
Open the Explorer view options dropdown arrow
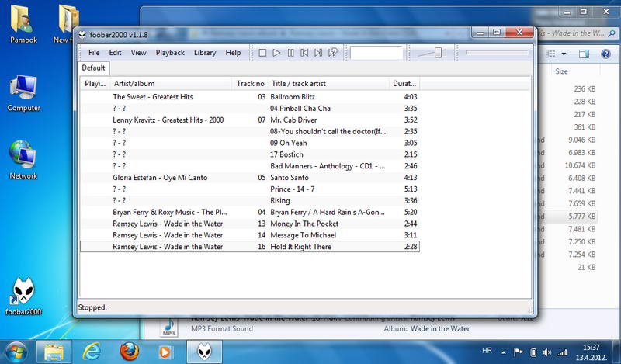[x=564, y=54]
